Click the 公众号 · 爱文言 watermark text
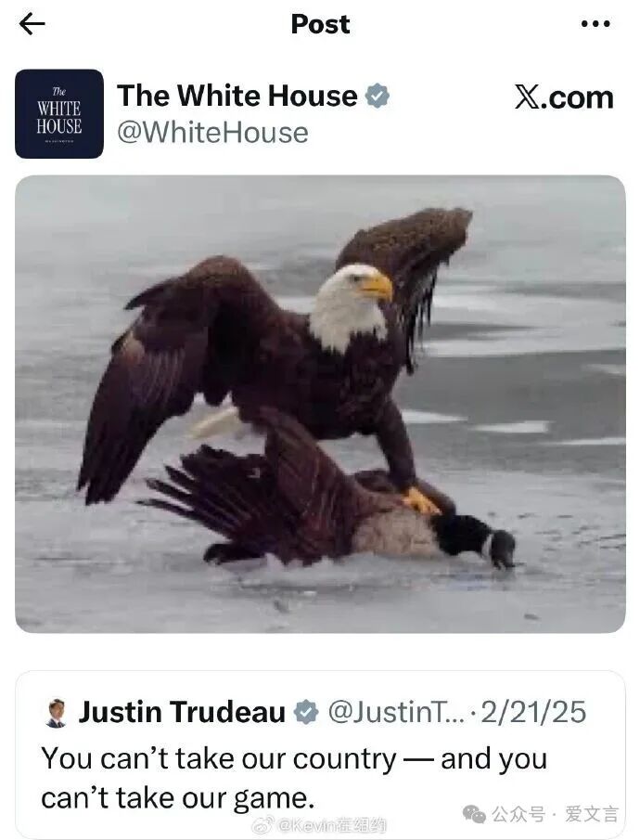The height and width of the screenshot is (840, 640). coord(555,814)
